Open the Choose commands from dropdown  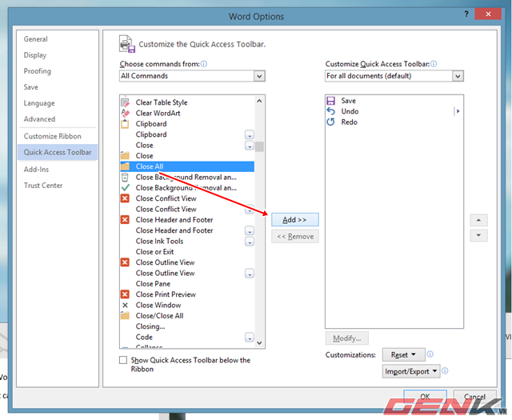click(x=192, y=76)
